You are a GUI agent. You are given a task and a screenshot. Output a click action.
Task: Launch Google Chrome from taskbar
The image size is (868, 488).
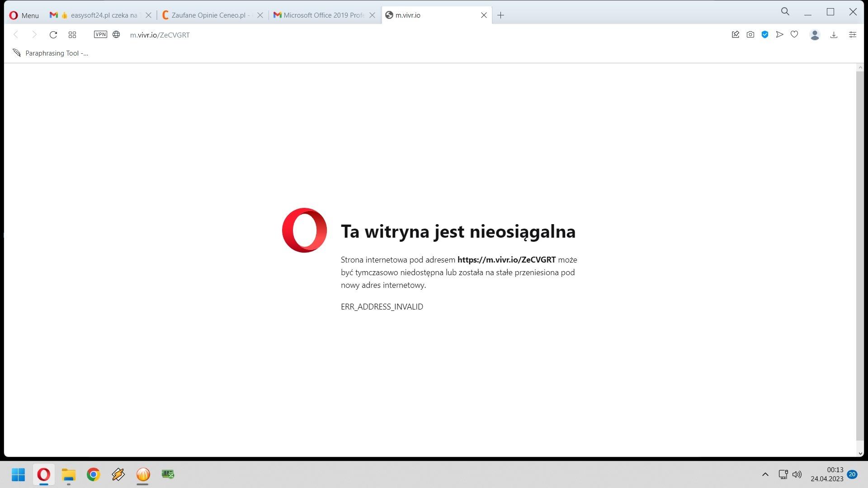point(94,474)
